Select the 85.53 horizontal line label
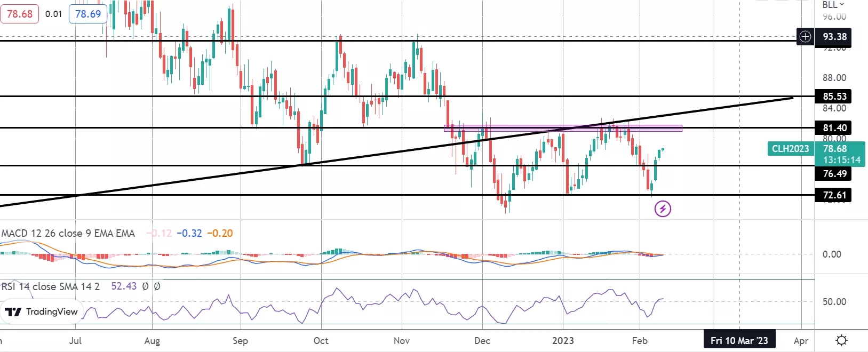Screen dimensions: 868x352 [x=834, y=97]
